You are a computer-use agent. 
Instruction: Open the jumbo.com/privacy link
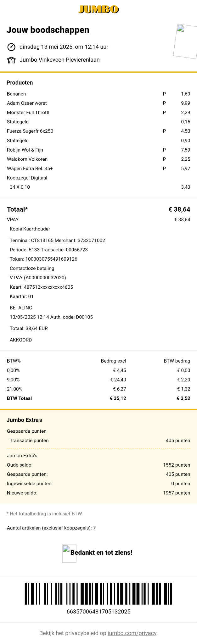click(132, 633)
